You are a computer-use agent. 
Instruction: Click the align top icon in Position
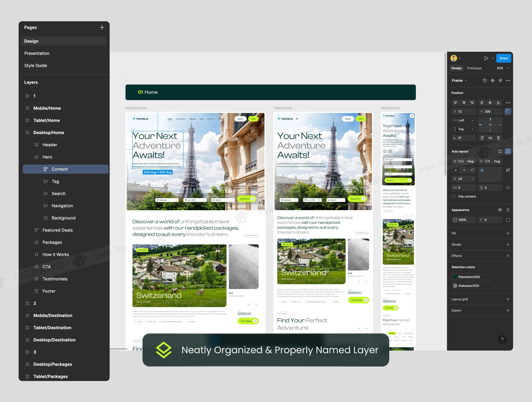click(482, 103)
